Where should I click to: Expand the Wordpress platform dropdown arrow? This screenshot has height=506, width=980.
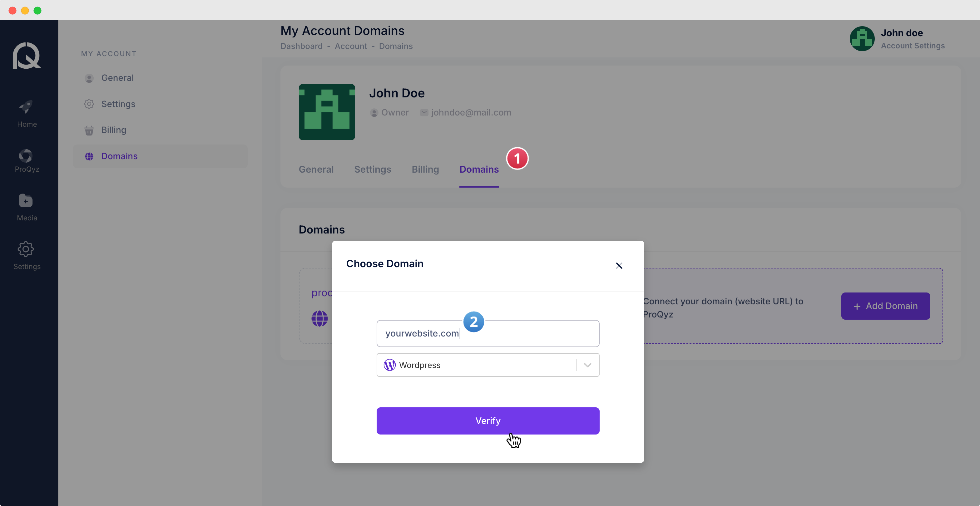tap(587, 365)
